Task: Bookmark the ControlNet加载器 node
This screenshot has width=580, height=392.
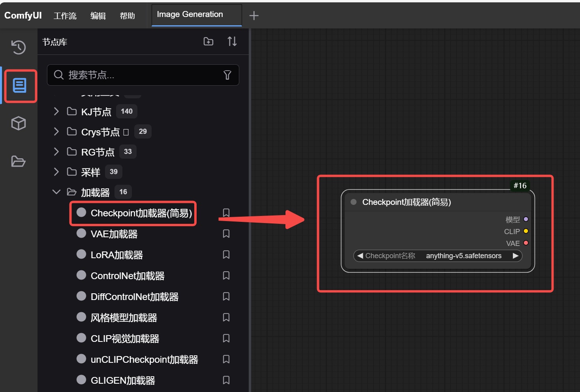Action: tap(226, 276)
